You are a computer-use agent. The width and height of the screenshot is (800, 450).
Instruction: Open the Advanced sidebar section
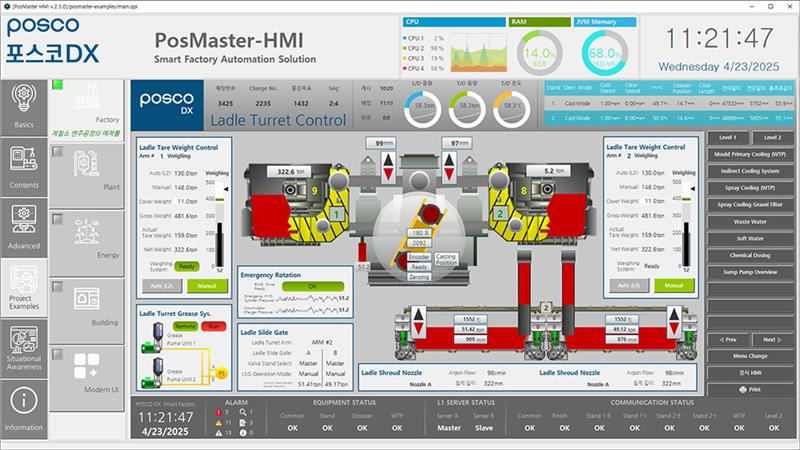pyautogui.click(x=23, y=228)
